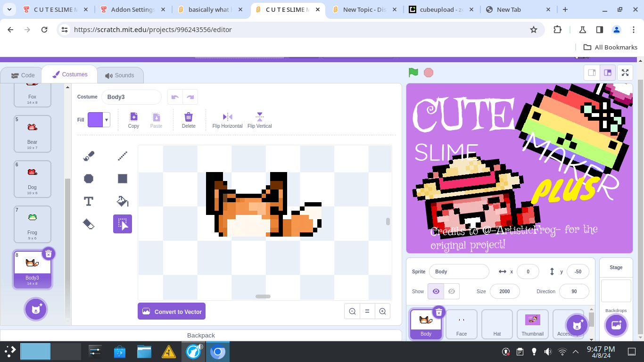Switch to the Code tab
The width and height of the screenshot is (644, 362).
22,74
